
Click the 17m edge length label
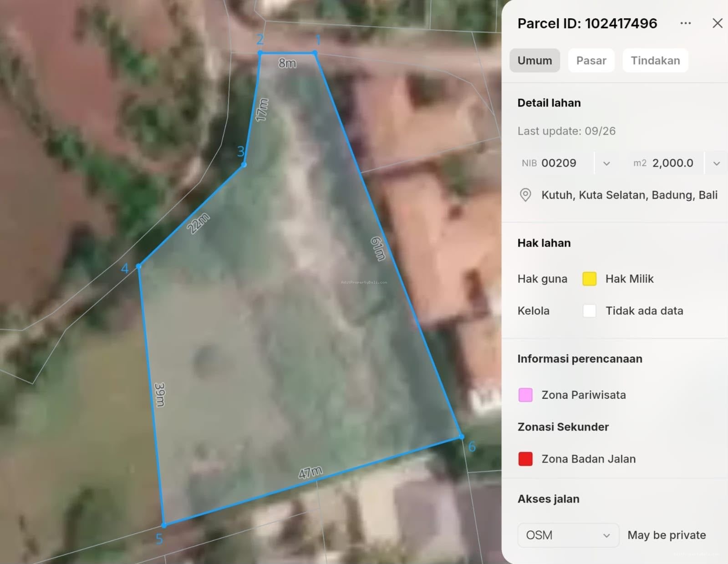coord(262,110)
